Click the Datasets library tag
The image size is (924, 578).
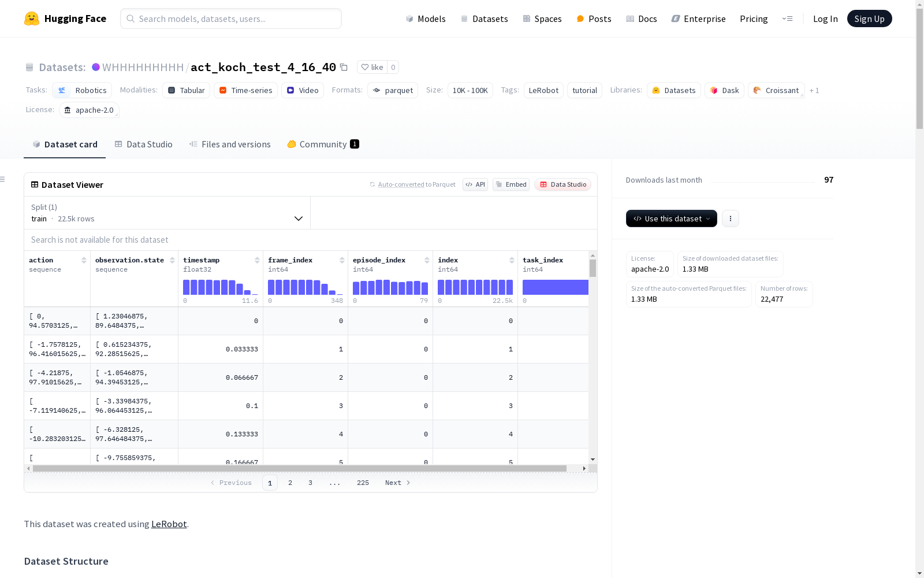[674, 90]
